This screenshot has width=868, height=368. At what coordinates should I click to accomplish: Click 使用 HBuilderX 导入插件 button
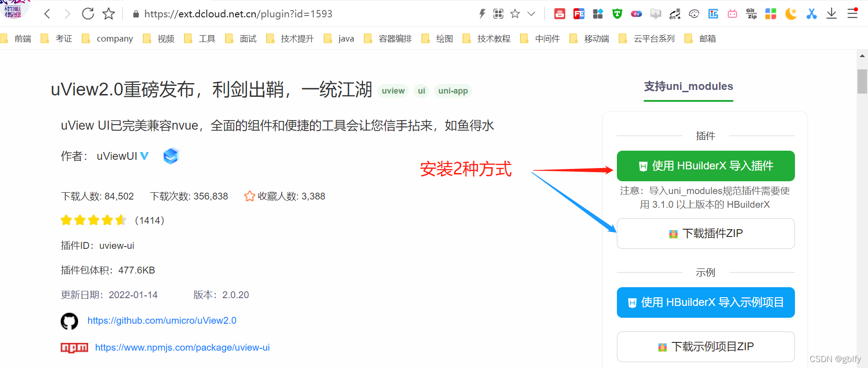pos(705,166)
